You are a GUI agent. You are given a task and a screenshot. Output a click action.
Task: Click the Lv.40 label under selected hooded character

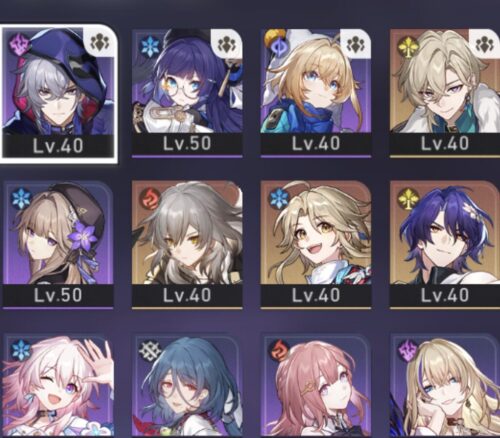pos(58,146)
